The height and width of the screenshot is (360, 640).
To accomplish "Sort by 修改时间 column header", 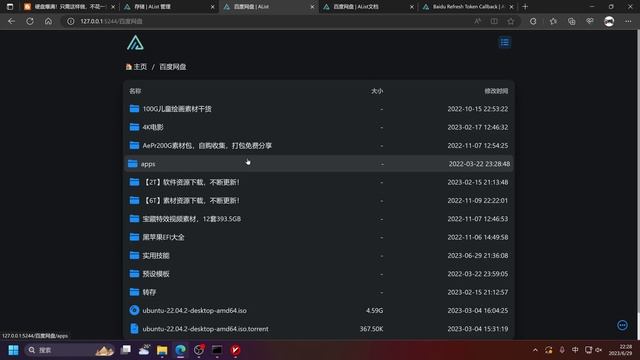I will pyautogui.click(x=496, y=91).
